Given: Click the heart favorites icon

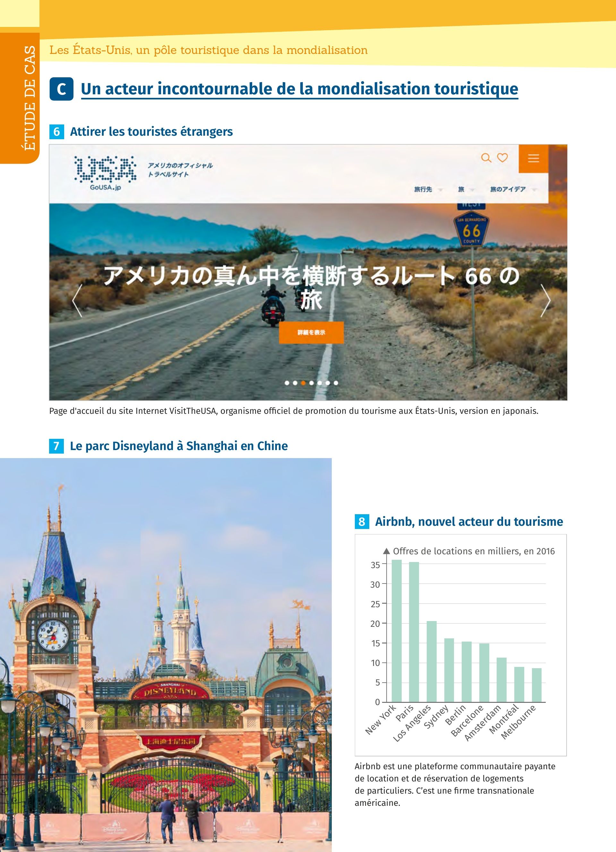Looking at the screenshot, I should pos(502,158).
